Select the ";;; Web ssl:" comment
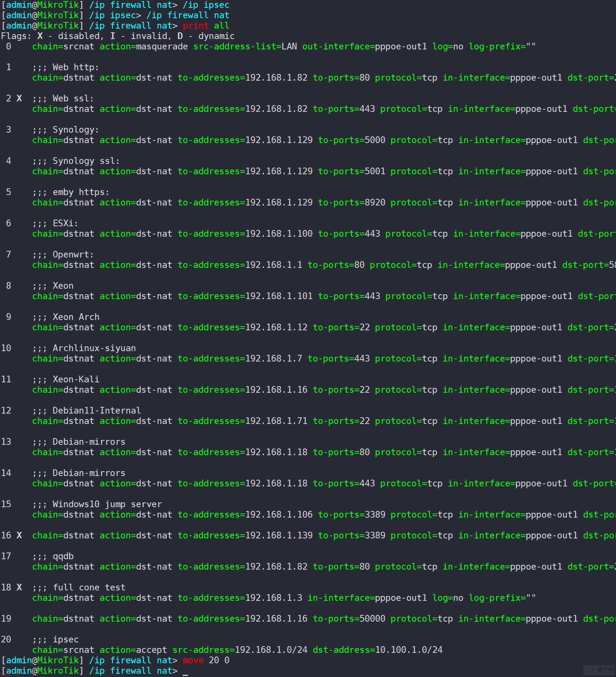Image resolution: width=616 pixels, height=677 pixels. pos(63,98)
